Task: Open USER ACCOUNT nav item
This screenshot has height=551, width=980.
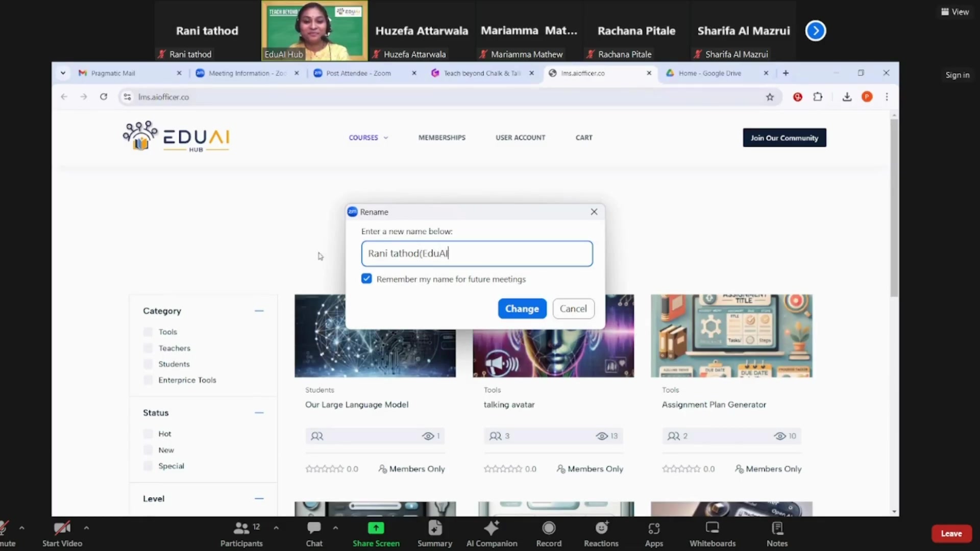Action: click(520, 138)
